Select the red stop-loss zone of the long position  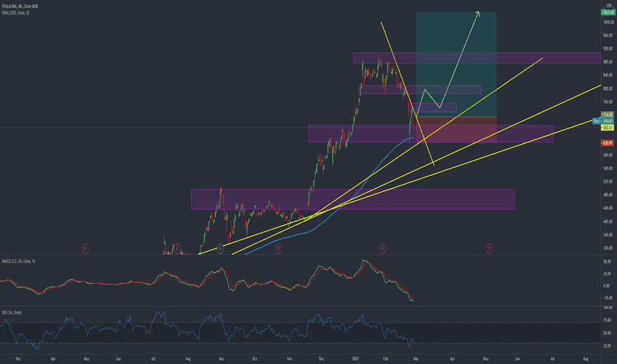click(x=456, y=130)
